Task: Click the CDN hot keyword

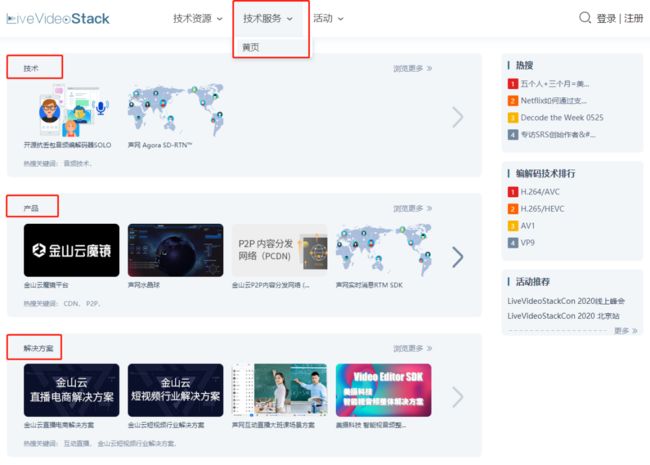Action: (x=71, y=304)
